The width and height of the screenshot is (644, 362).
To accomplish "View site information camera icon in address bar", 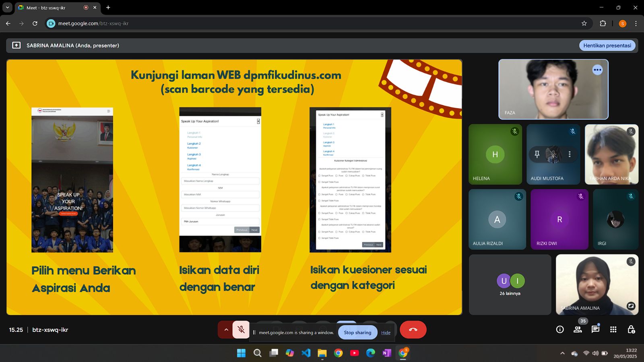I will click(x=51, y=24).
